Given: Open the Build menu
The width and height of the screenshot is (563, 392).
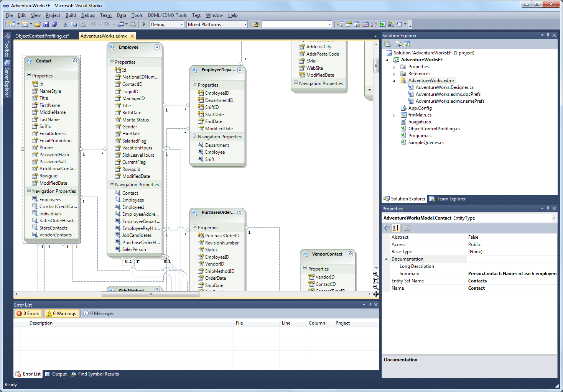Looking at the screenshot, I should coord(71,15).
